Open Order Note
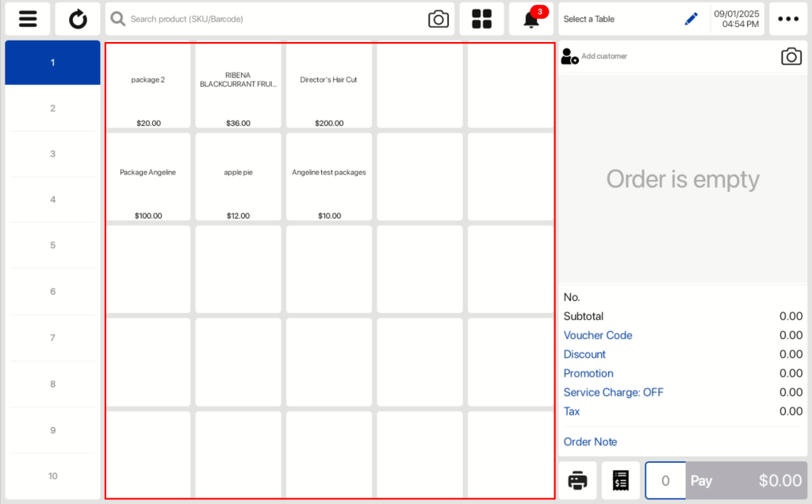Viewport: 812px width, 504px height. [x=590, y=442]
